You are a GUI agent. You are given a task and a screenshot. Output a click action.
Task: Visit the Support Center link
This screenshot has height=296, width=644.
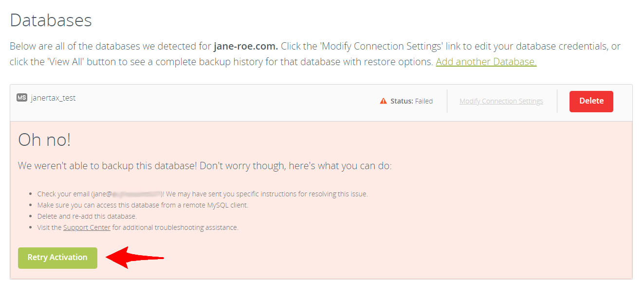(87, 227)
